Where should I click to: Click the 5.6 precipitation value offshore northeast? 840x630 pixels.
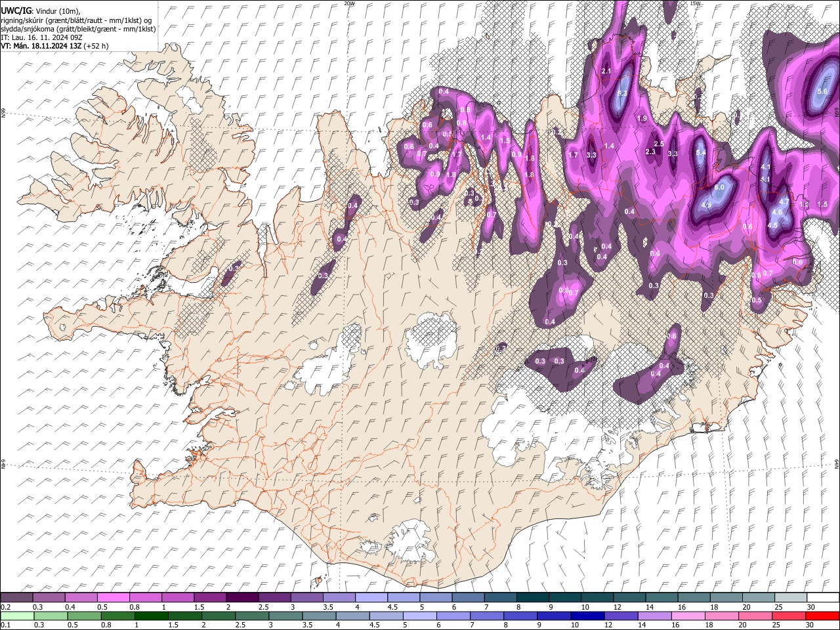click(822, 91)
